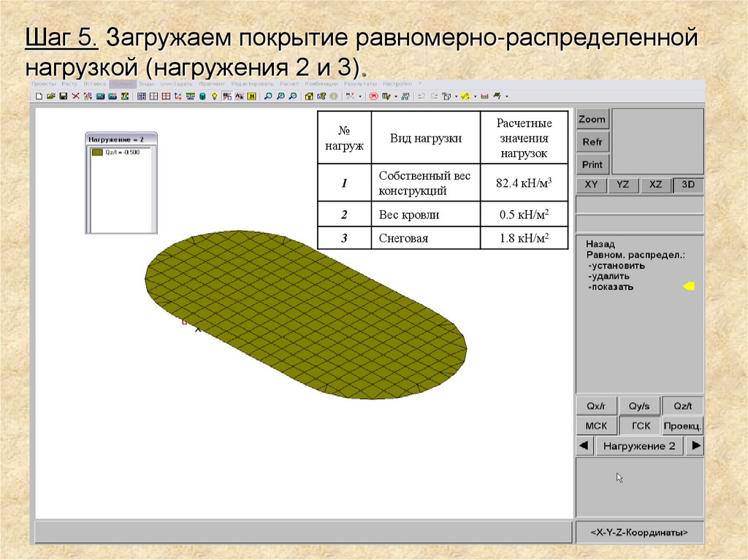
Task: Click the first magnifier zoom icon
Action: 268,96
